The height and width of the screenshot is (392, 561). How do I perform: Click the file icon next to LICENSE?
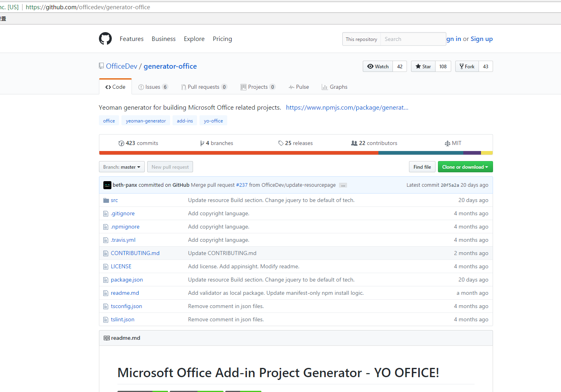point(106,267)
